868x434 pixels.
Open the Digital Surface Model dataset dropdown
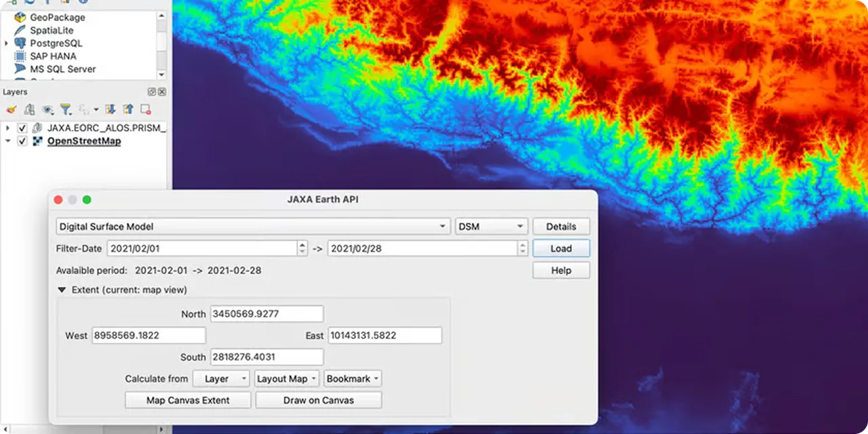tap(253, 226)
